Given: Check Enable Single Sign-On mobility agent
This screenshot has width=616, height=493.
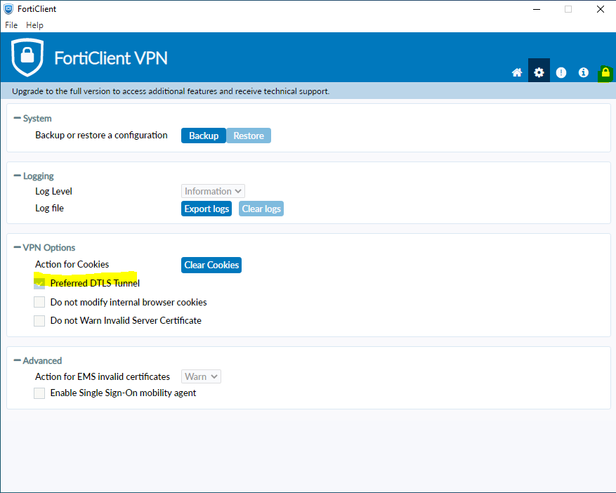Looking at the screenshot, I should (40, 393).
